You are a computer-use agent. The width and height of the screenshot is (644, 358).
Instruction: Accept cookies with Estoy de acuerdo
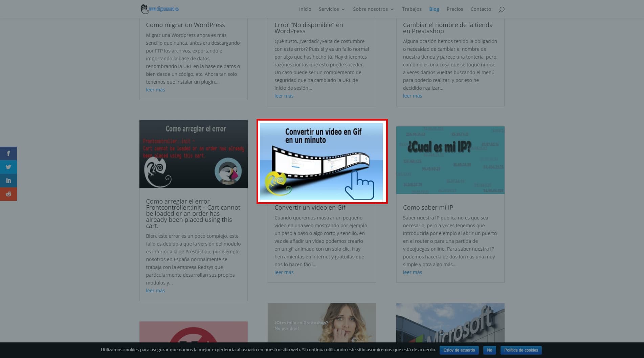pos(459,350)
